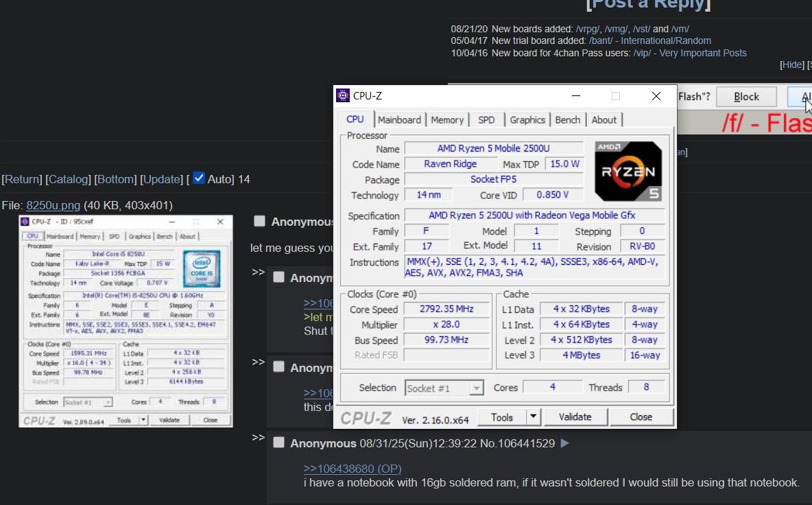The image size is (812, 505).
Task: Tick the checkbox of post No.106441529
Action: pos(278,443)
